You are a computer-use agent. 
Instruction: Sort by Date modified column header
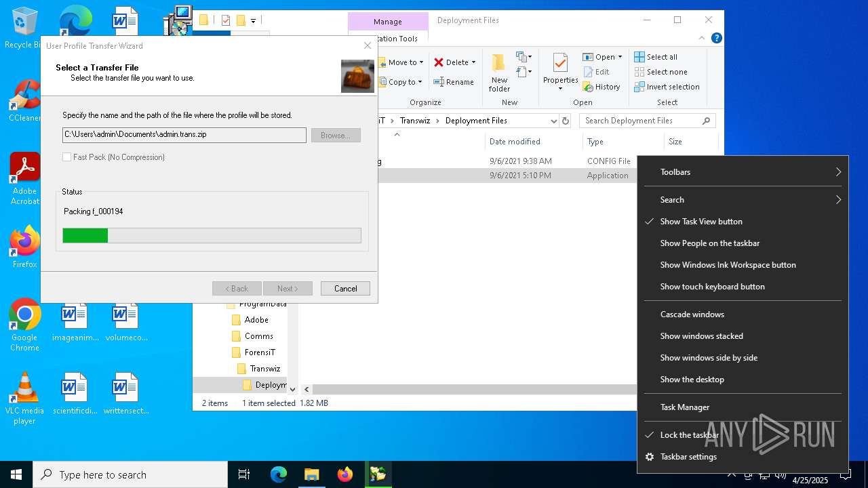point(534,142)
